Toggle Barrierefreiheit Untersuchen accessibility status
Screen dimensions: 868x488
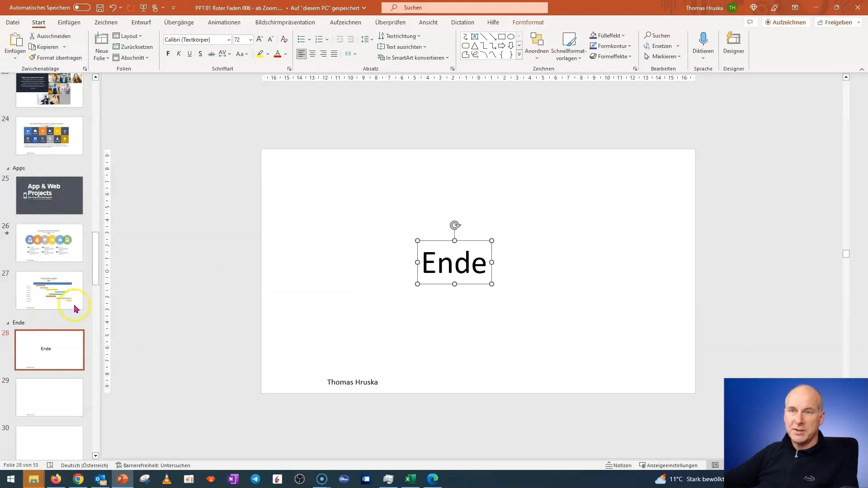click(x=152, y=465)
